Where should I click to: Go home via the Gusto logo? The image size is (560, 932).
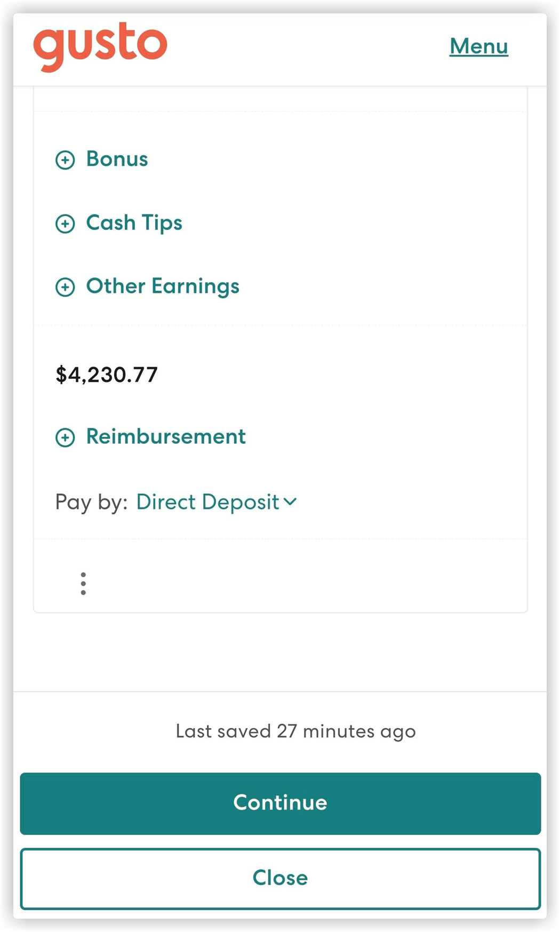(100, 47)
